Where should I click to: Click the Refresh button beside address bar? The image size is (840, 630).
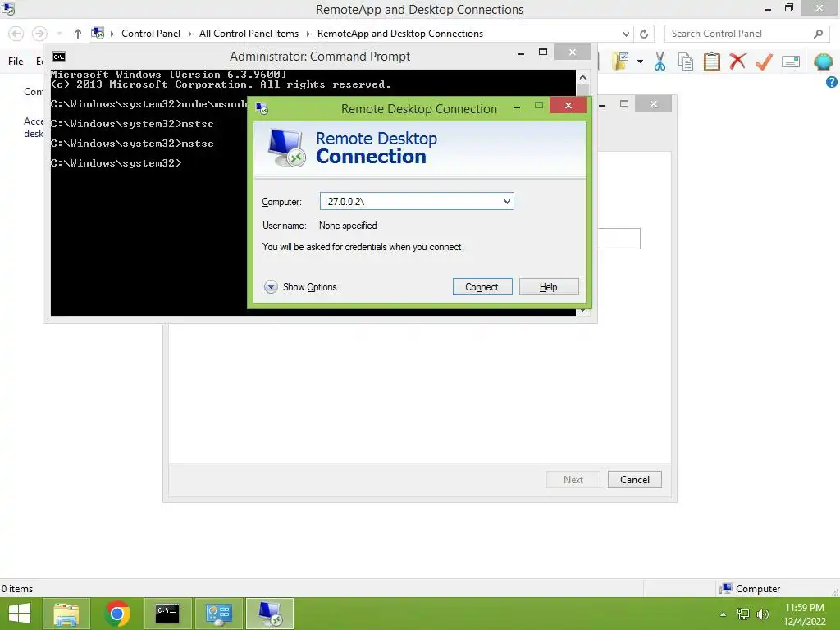coord(644,34)
